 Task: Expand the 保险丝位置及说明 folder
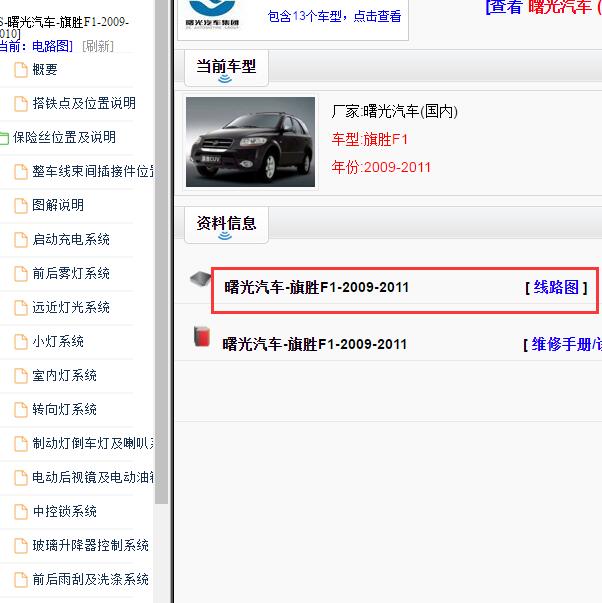point(64,137)
